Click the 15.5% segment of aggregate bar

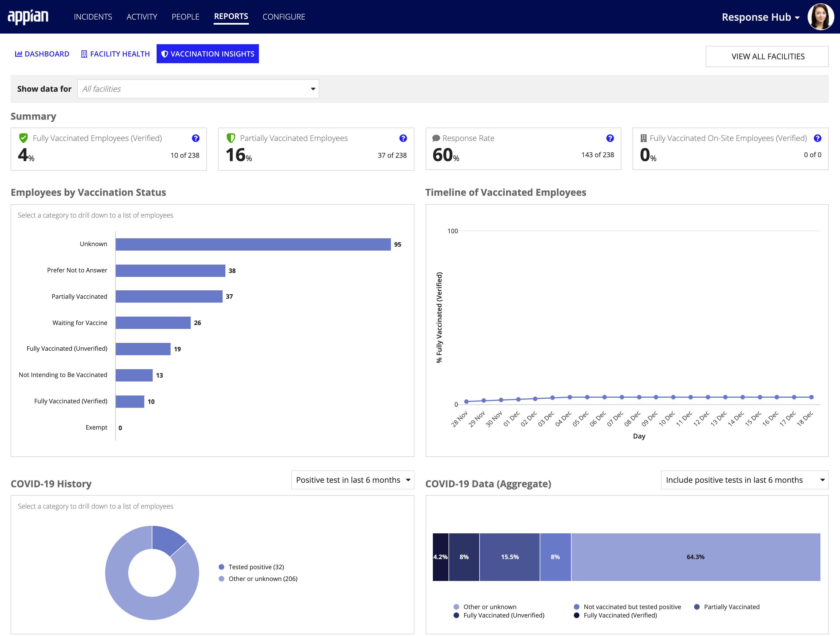[x=509, y=557]
